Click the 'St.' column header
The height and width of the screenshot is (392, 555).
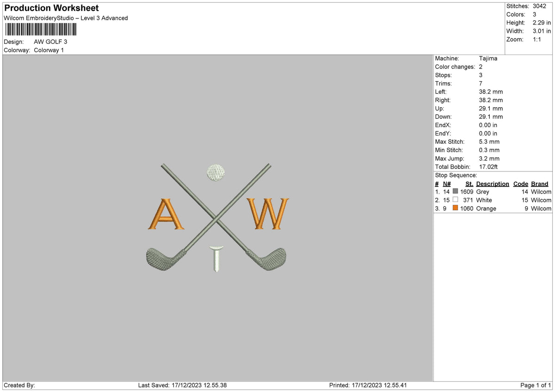[469, 184]
